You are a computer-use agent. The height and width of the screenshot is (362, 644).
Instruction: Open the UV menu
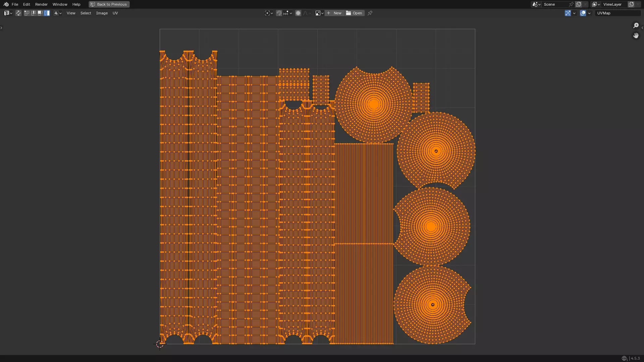click(115, 13)
